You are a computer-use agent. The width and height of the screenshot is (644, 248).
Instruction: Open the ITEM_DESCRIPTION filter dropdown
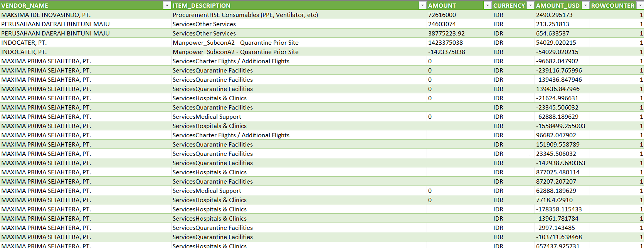422,5
